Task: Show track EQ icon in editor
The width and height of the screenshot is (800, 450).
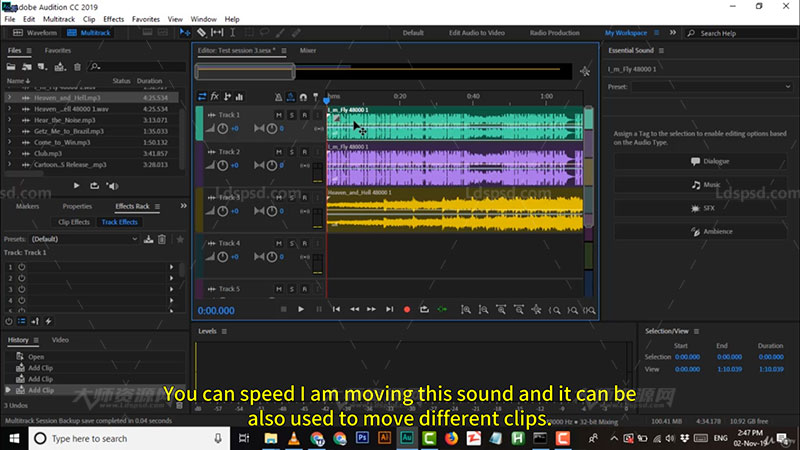Action: point(239,96)
